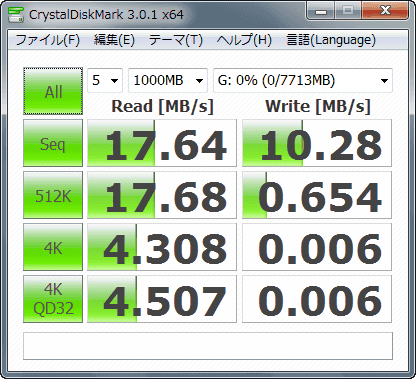Open the 編集(E) menu
416x379 pixels.
click(x=114, y=40)
